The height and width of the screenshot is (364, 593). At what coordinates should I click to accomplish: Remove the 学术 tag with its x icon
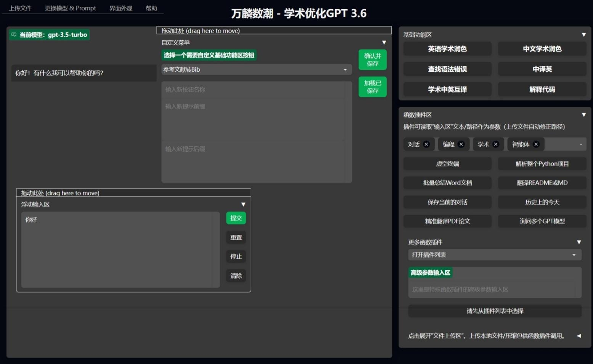(x=496, y=144)
